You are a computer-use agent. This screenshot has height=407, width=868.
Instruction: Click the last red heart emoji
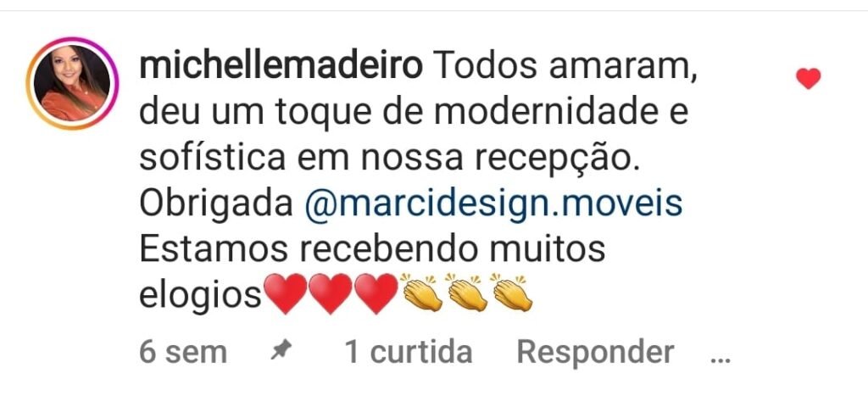[376, 293]
